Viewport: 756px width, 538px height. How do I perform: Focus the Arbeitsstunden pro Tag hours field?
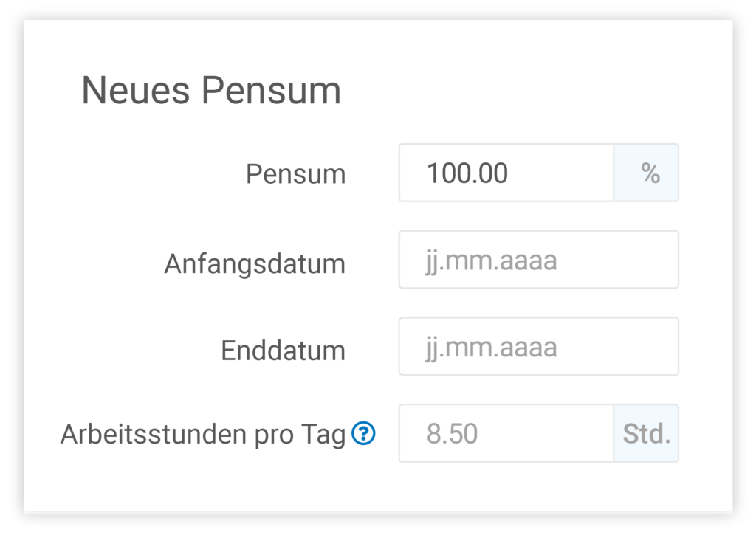coord(506,434)
